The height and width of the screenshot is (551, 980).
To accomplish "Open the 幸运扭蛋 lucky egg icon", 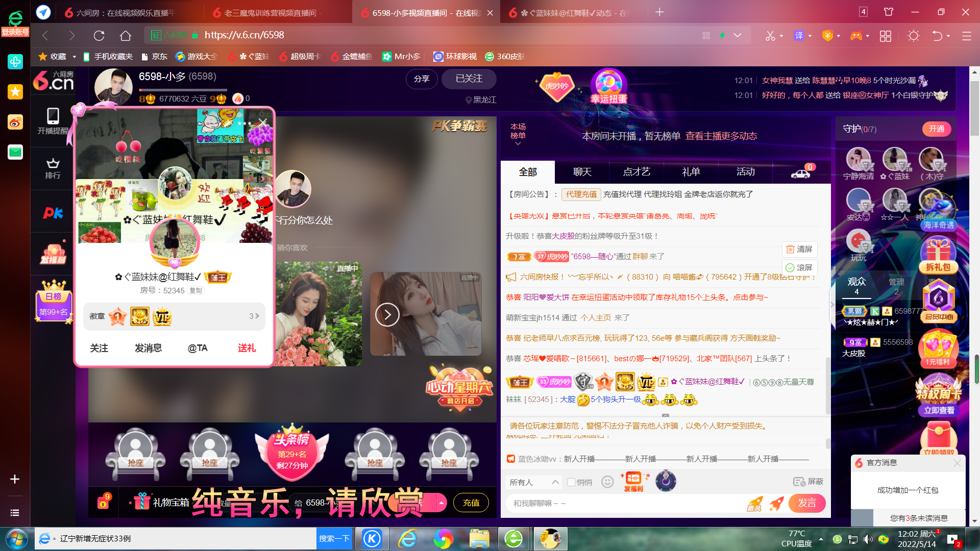I will 608,86.
